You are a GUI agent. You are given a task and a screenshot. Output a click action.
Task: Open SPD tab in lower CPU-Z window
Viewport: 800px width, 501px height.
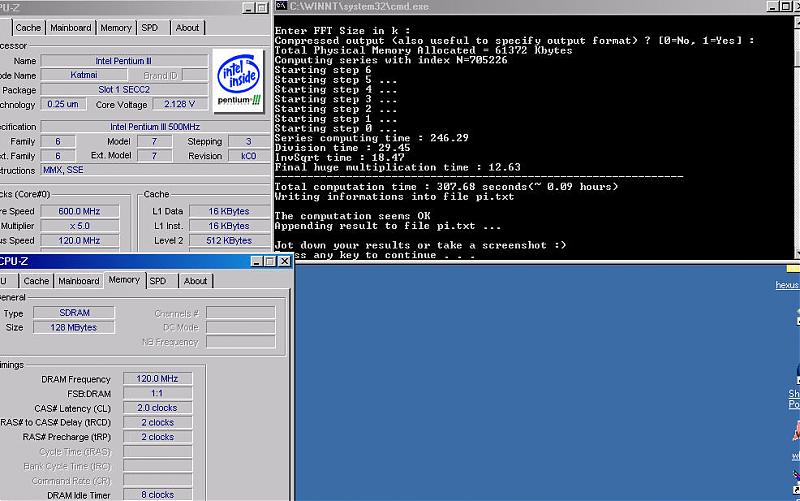pos(158,281)
